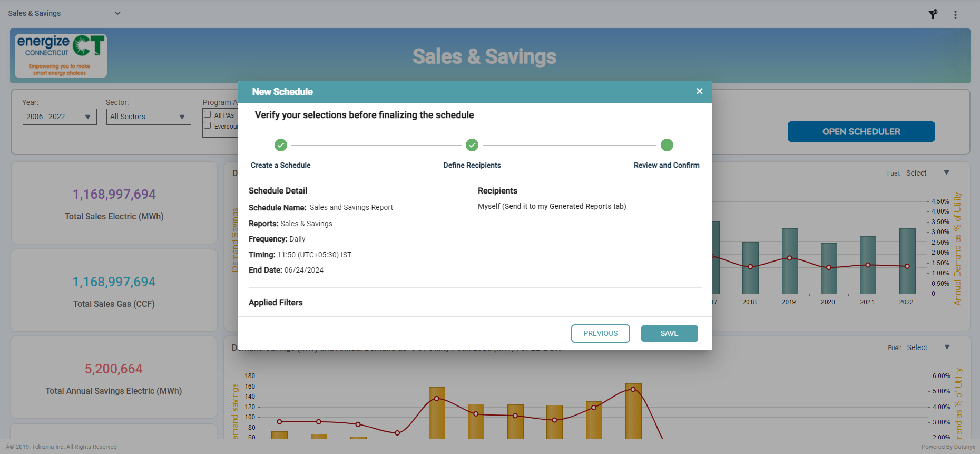The image size is (980, 454).
Task: Go back with the Previous button
Action: point(600,333)
